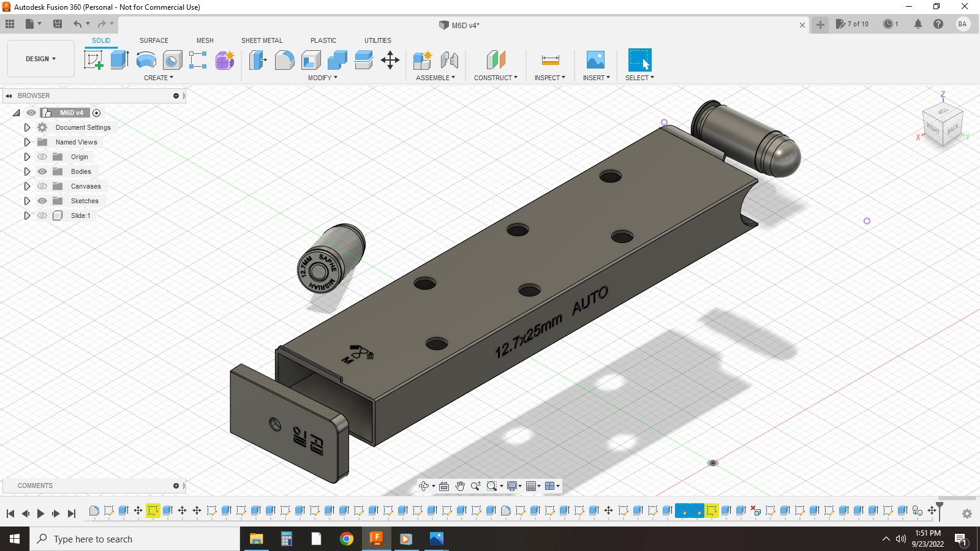Show the Canvases folder
The width and height of the screenshot is (980, 551).
pyautogui.click(x=42, y=186)
